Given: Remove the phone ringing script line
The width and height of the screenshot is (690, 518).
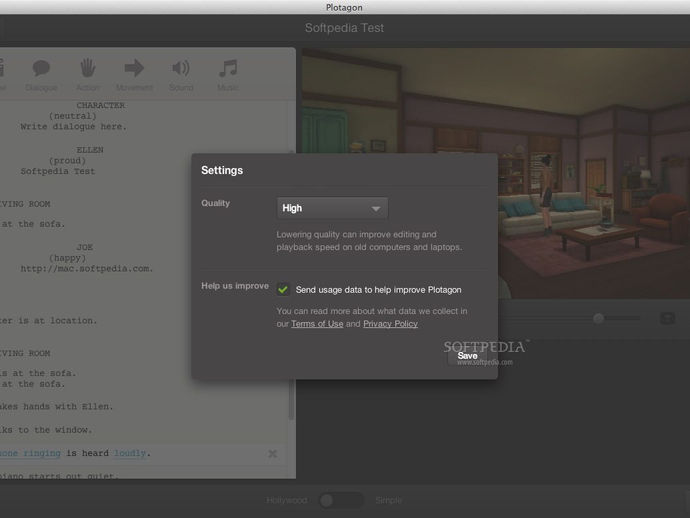Looking at the screenshot, I should click(272, 453).
